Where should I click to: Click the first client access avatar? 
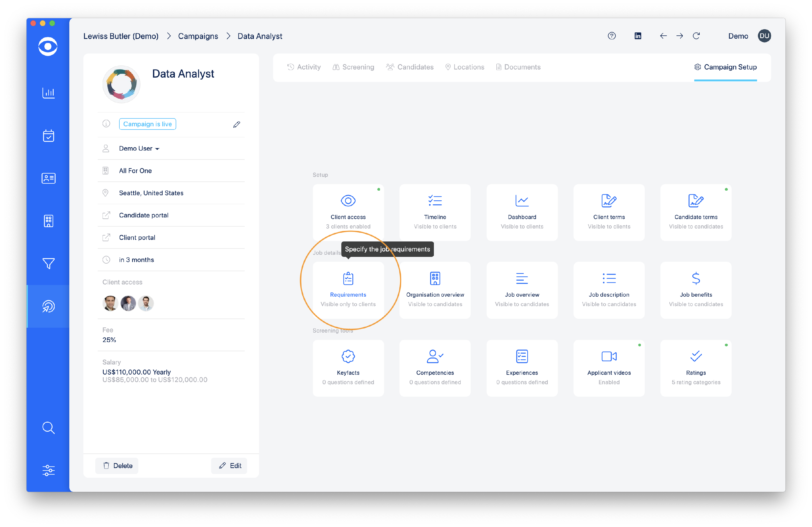pyautogui.click(x=110, y=303)
